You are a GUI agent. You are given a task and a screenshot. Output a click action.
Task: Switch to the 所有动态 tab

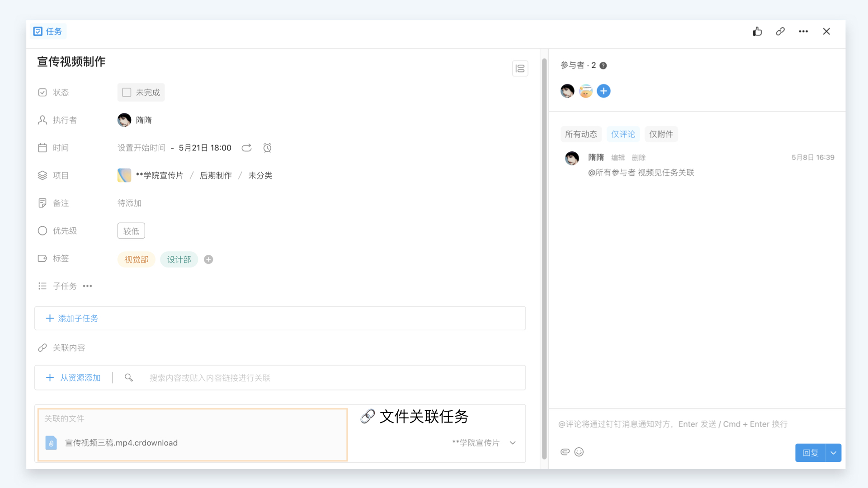[581, 134]
